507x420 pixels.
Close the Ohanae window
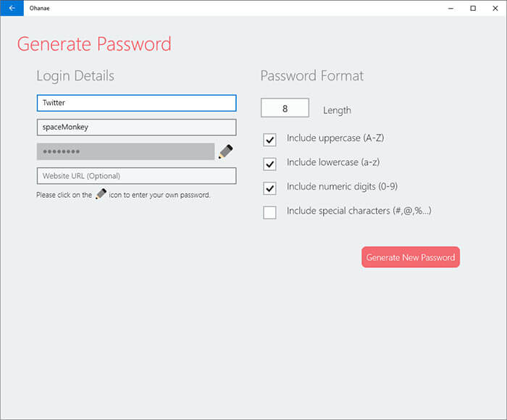pos(495,9)
